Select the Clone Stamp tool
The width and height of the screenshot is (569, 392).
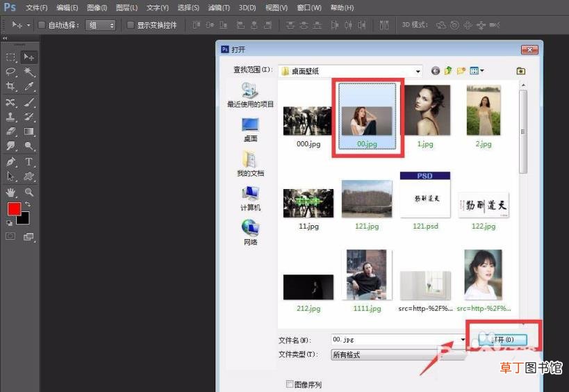[11, 117]
